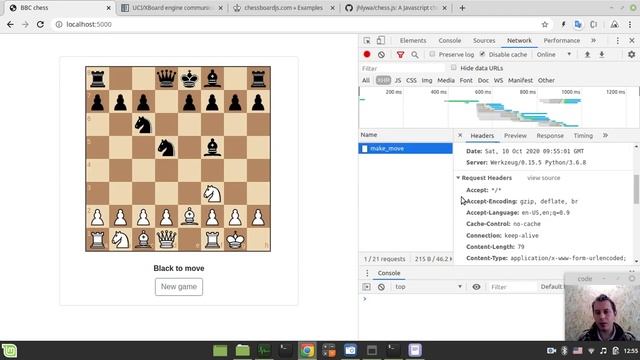Select the XHR filter type
The image size is (640, 360).
point(383,80)
